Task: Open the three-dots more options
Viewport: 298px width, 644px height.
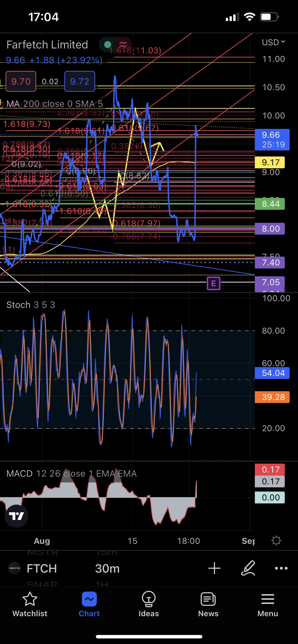Action: point(281,568)
